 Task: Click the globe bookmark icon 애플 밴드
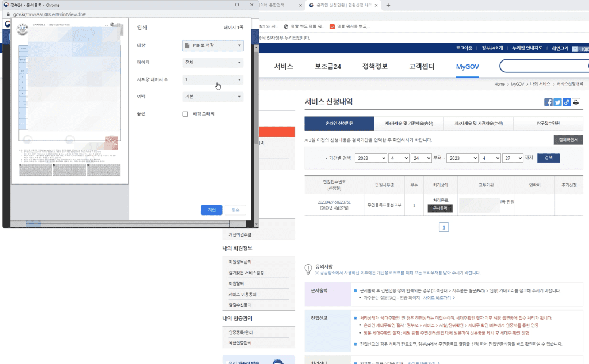(286, 26)
